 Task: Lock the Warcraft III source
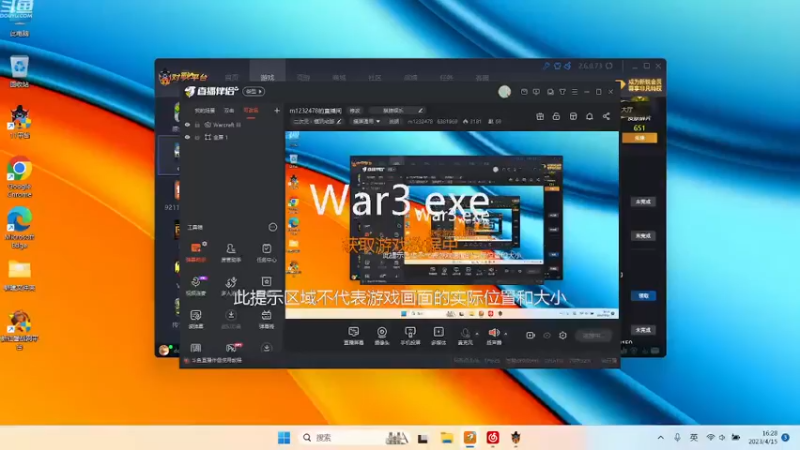pyautogui.click(x=197, y=124)
